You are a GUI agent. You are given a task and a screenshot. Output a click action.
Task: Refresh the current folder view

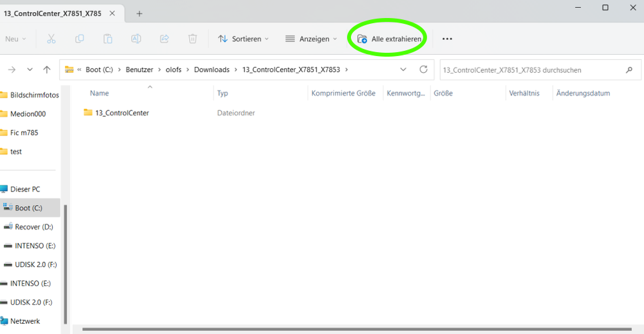423,70
